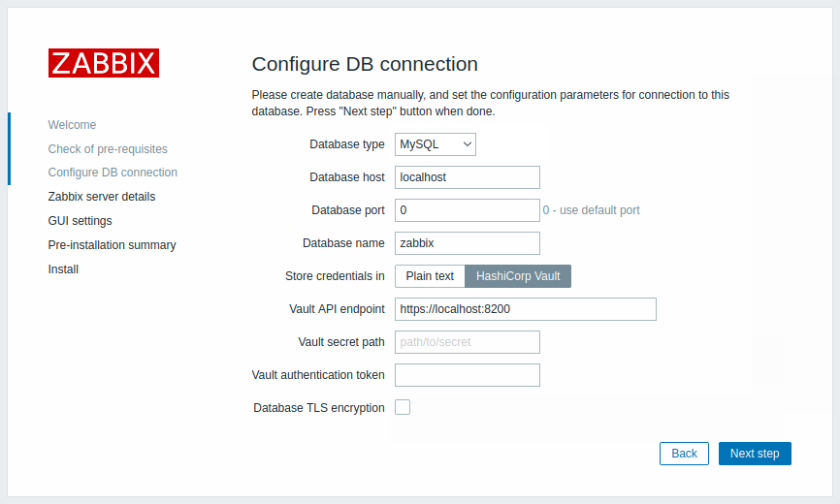Select Configure DB connection sidebar step
Viewport: 840px width, 504px height.
pos(113,173)
